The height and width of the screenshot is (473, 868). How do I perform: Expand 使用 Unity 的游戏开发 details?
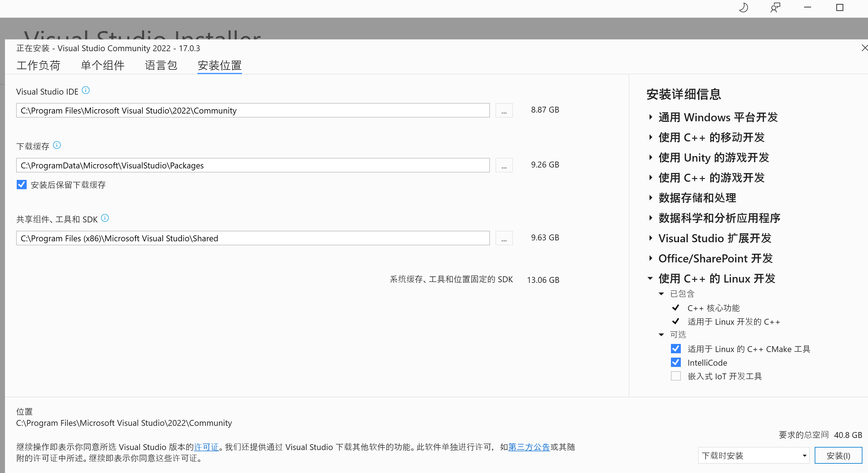tap(651, 157)
